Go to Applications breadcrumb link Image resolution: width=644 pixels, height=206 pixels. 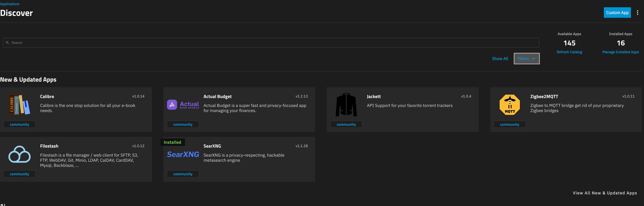coord(10,4)
